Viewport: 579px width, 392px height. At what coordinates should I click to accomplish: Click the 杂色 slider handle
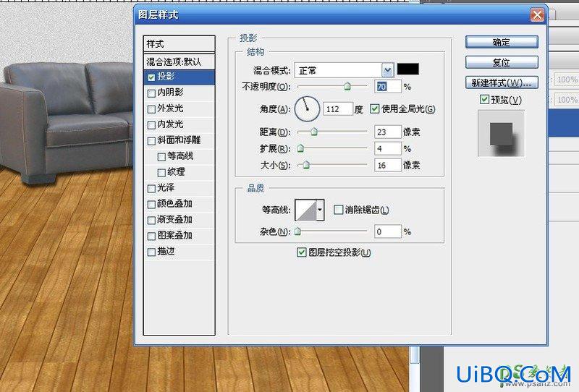tap(297, 231)
